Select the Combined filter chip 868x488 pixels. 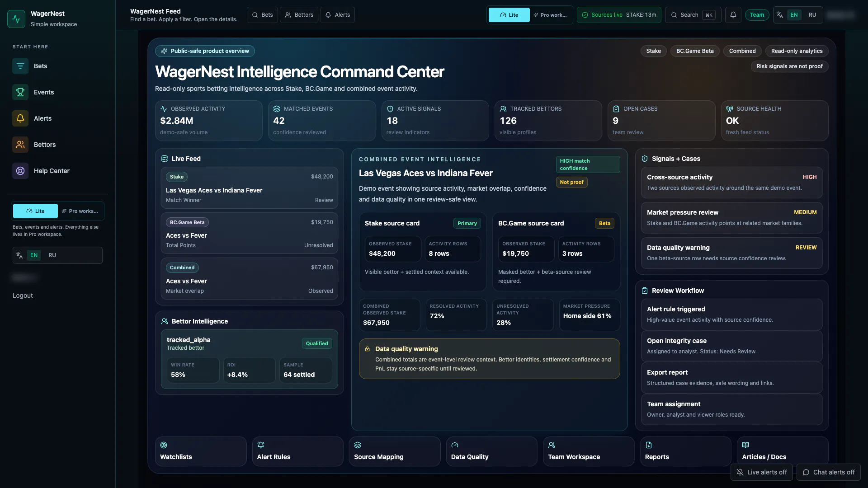[742, 51]
